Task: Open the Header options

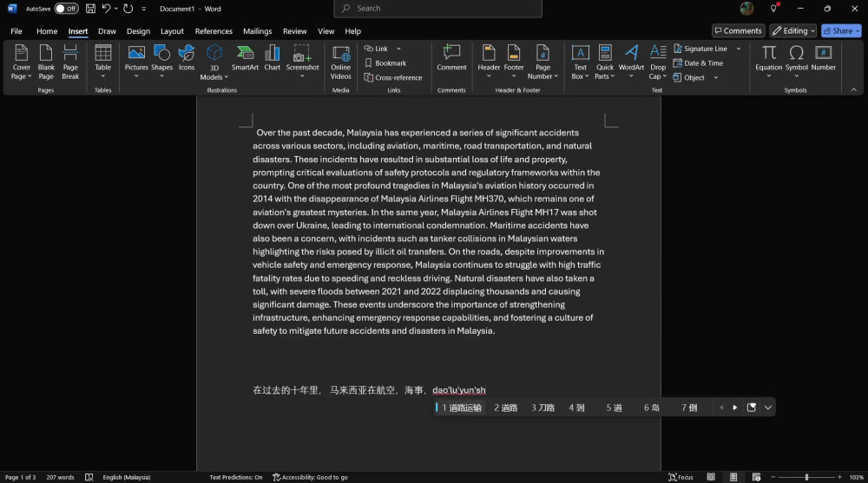Action: pyautogui.click(x=488, y=62)
